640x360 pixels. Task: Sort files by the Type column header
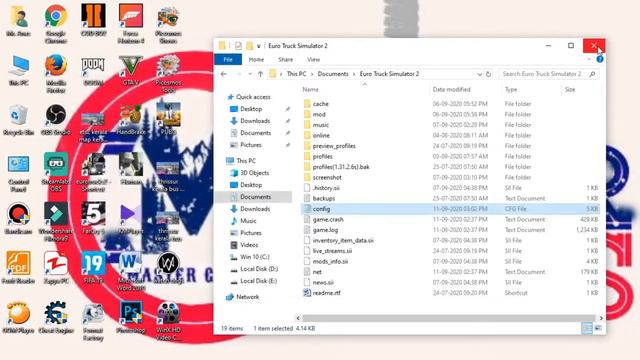(511, 89)
